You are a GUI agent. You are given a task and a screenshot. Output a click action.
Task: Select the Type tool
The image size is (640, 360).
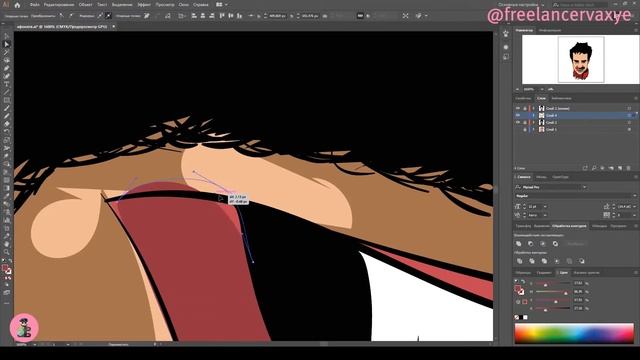(7, 84)
